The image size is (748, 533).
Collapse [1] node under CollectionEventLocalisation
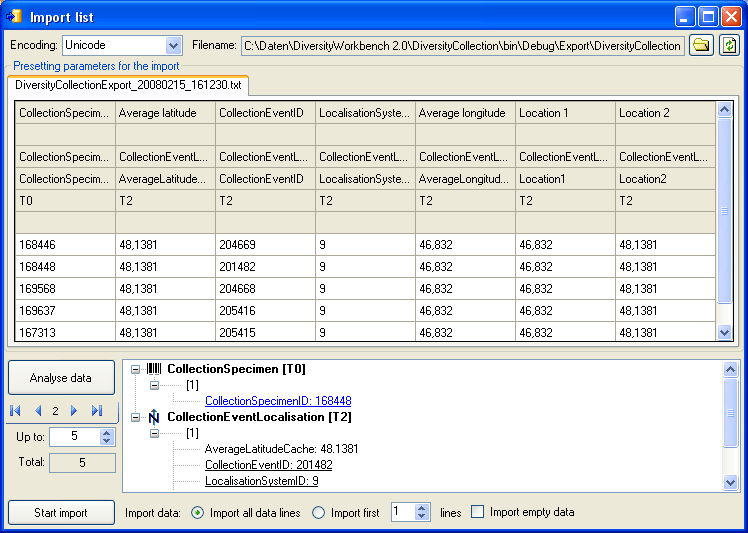[154, 433]
